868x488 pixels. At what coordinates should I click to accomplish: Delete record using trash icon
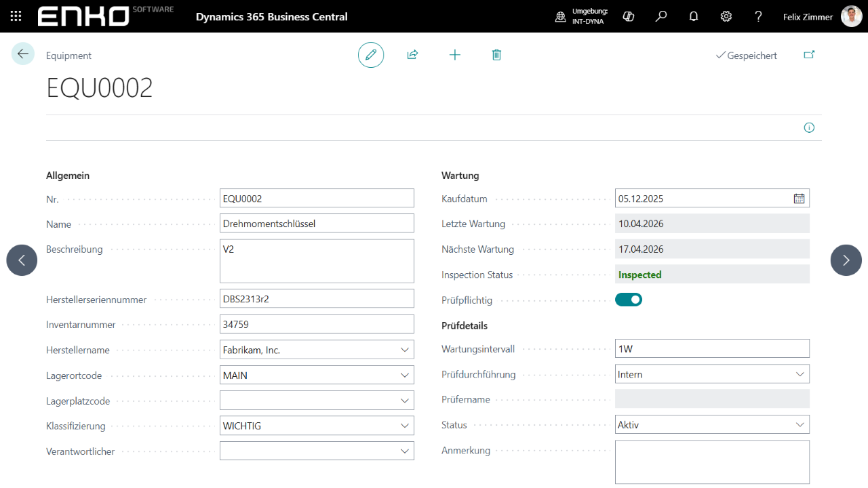click(x=496, y=55)
